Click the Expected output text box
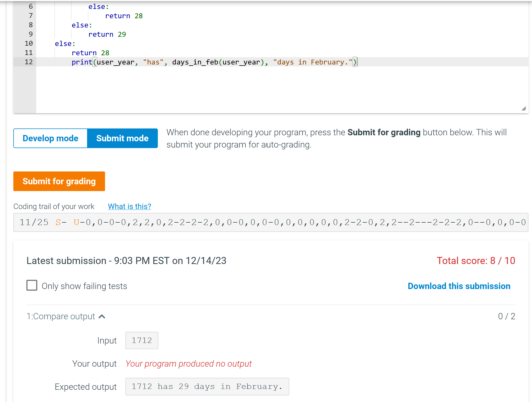This screenshot has height=402, width=532. [207, 386]
